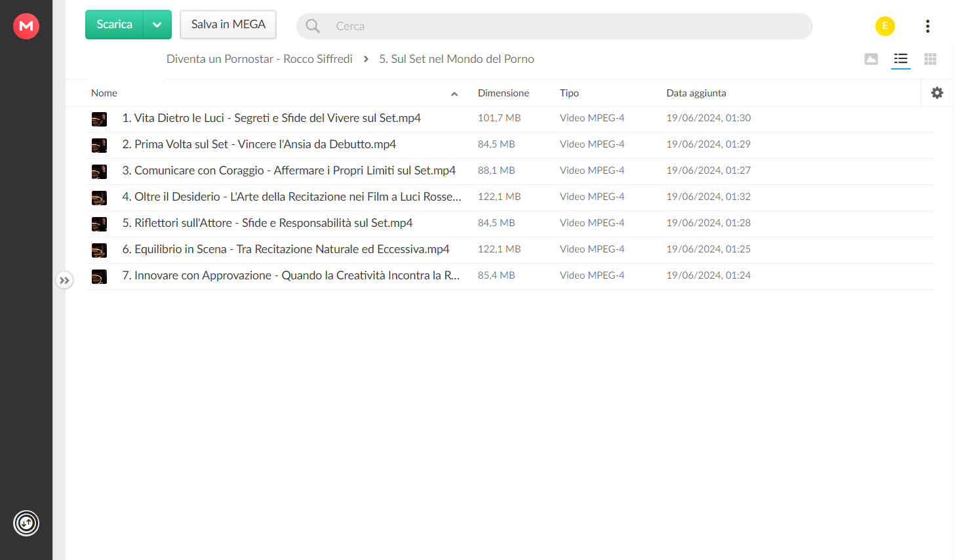
Task: Click the transfers circular arrows icon
Action: (26, 523)
